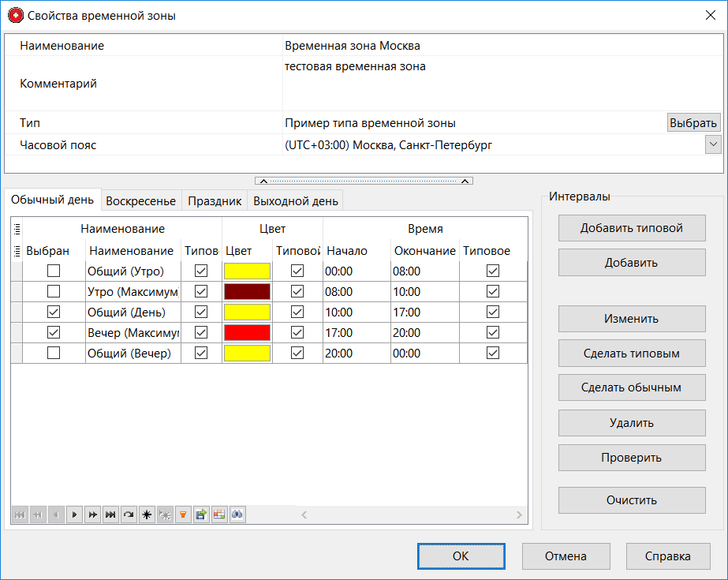The width and height of the screenshot is (728, 580).
Task: Refresh the intervals grid via navigator icon
Action: click(129, 514)
